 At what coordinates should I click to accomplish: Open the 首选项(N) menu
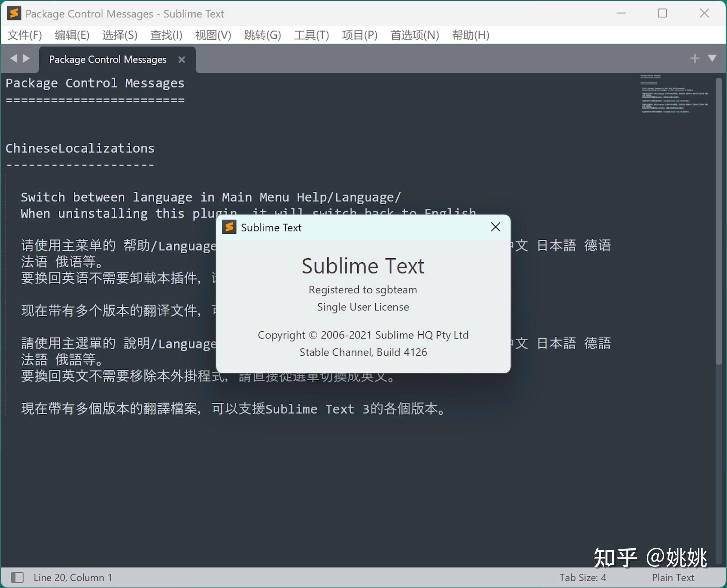coord(414,35)
